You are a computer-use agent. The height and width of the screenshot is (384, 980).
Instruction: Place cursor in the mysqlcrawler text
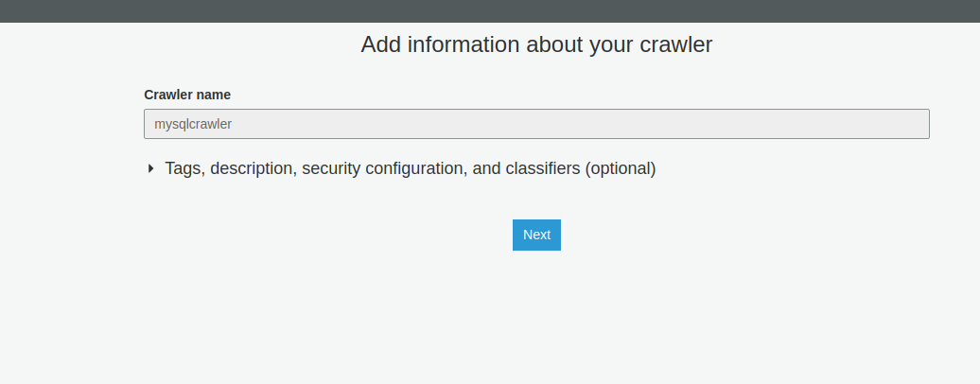[x=193, y=124]
